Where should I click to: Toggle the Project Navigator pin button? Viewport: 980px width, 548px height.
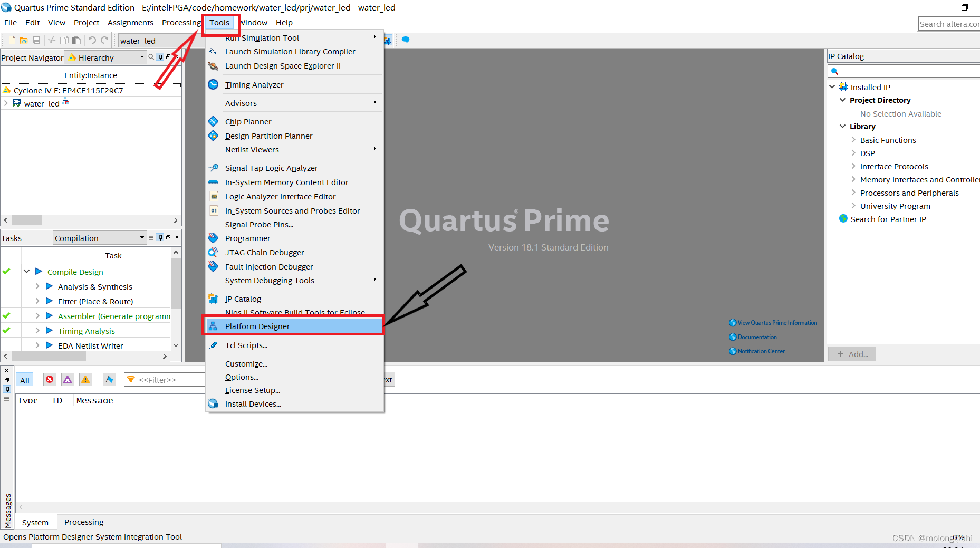point(160,57)
